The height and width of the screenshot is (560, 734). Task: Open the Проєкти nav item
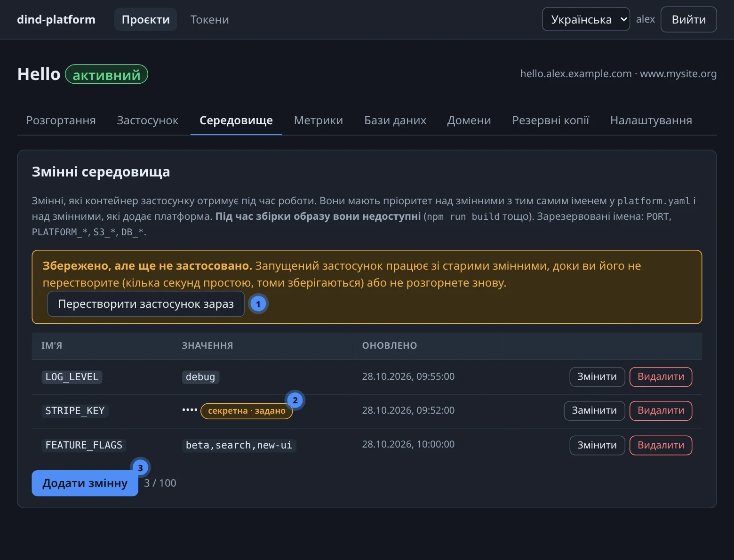tap(146, 19)
